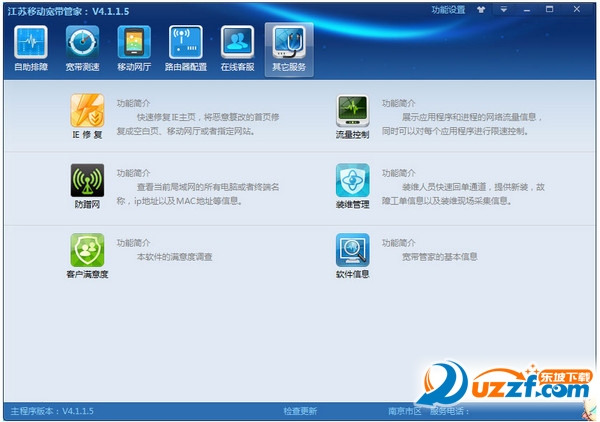This screenshot has height=422, width=600.
Task: Select the 其它服务 other services tab
Action: click(x=289, y=49)
